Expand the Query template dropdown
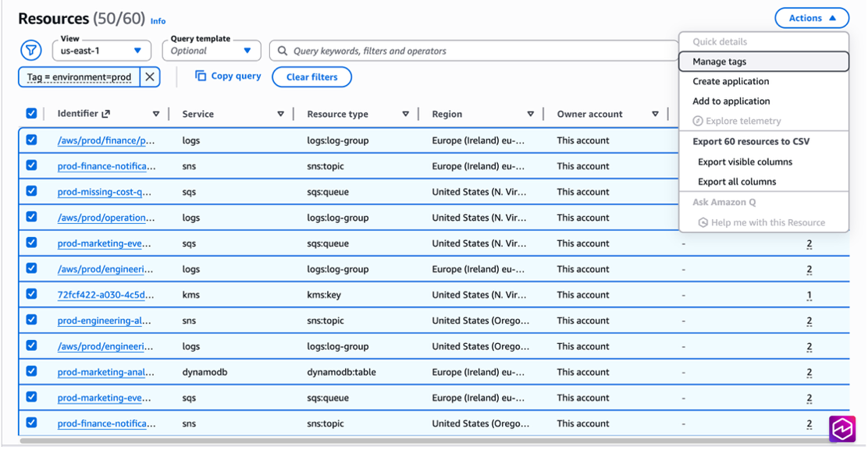868x450 pixels. click(x=211, y=49)
